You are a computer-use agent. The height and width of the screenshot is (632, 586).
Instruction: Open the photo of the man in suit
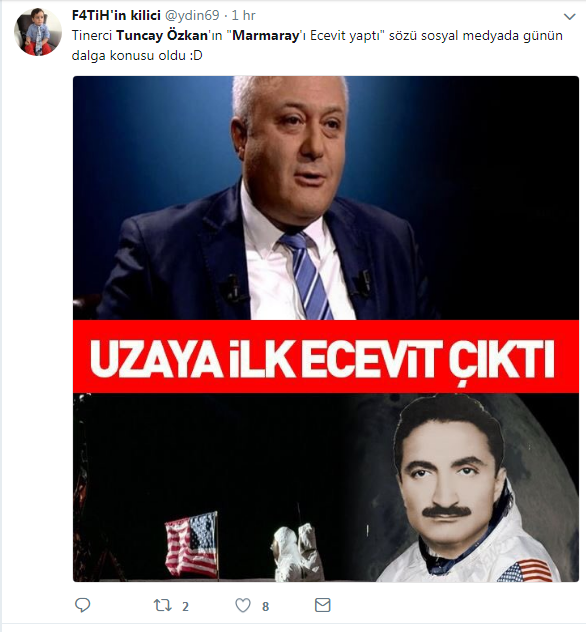point(326,198)
